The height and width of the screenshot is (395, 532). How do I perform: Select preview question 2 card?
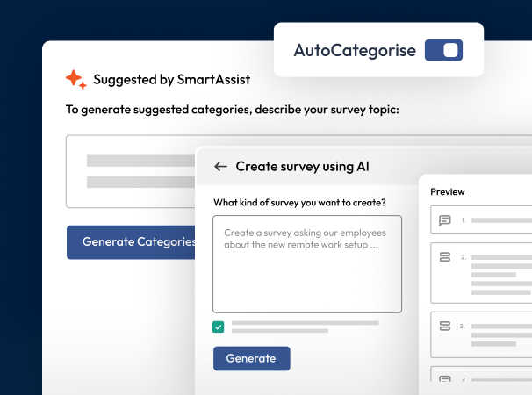(x=481, y=270)
